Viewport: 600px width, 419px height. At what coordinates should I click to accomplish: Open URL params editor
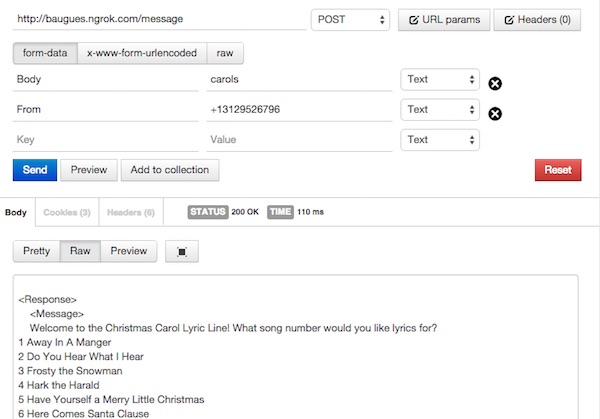click(444, 19)
